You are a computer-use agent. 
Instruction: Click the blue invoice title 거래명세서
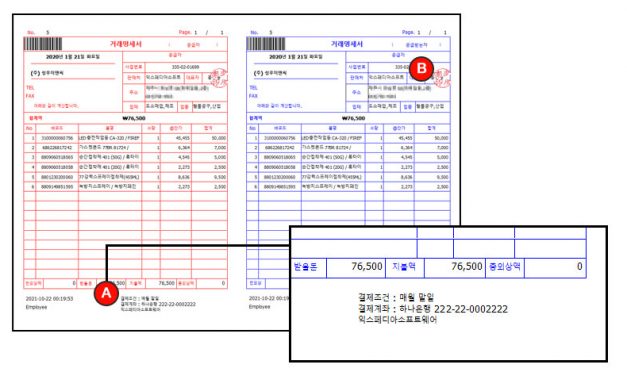(347, 44)
